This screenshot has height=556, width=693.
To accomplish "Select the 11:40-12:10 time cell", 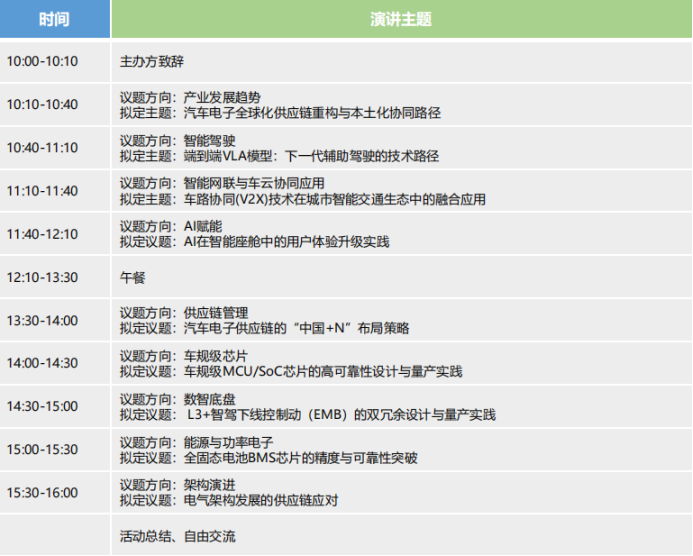I will (x=42, y=234).
